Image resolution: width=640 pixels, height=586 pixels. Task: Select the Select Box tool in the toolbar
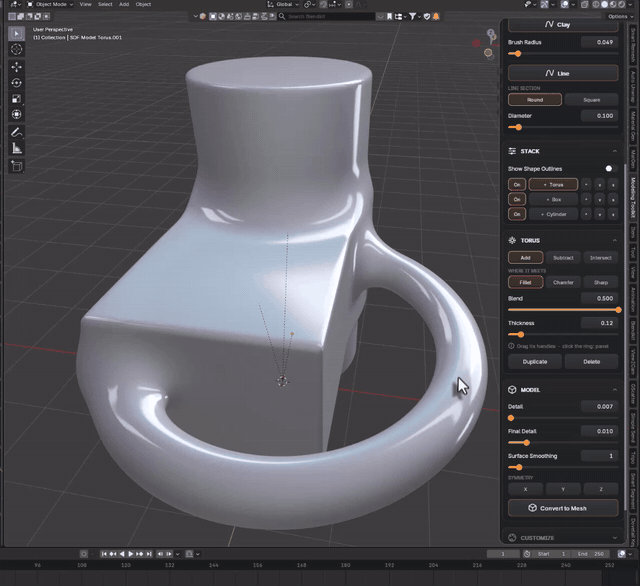click(16, 33)
